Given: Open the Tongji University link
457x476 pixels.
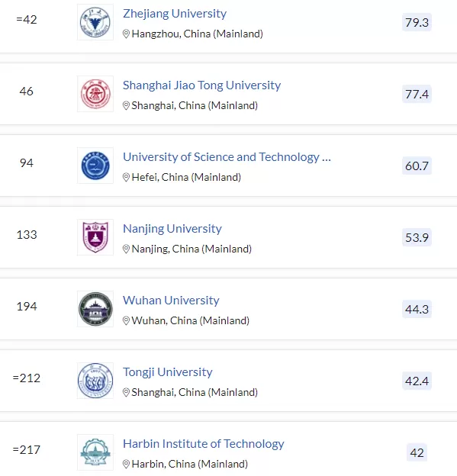Looking at the screenshot, I should pyautogui.click(x=168, y=372).
